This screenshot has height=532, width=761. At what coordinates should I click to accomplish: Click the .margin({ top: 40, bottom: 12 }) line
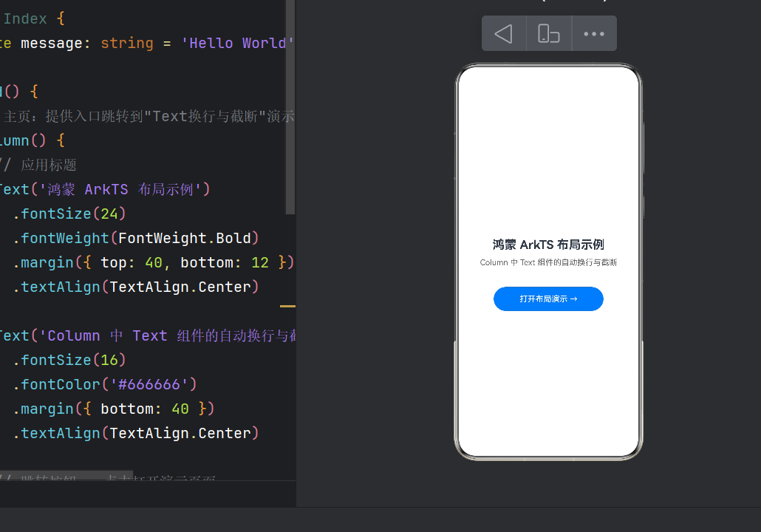154,262
